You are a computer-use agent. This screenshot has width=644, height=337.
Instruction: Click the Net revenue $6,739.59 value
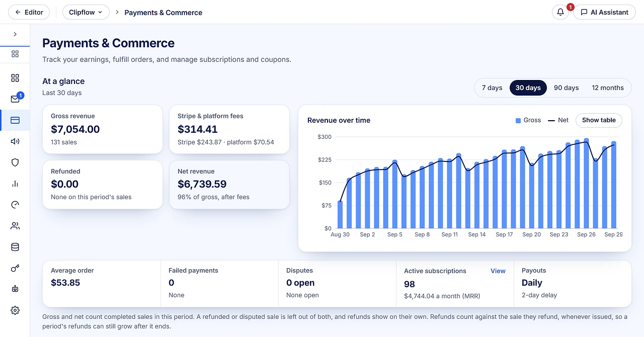[x=202, y=185]
